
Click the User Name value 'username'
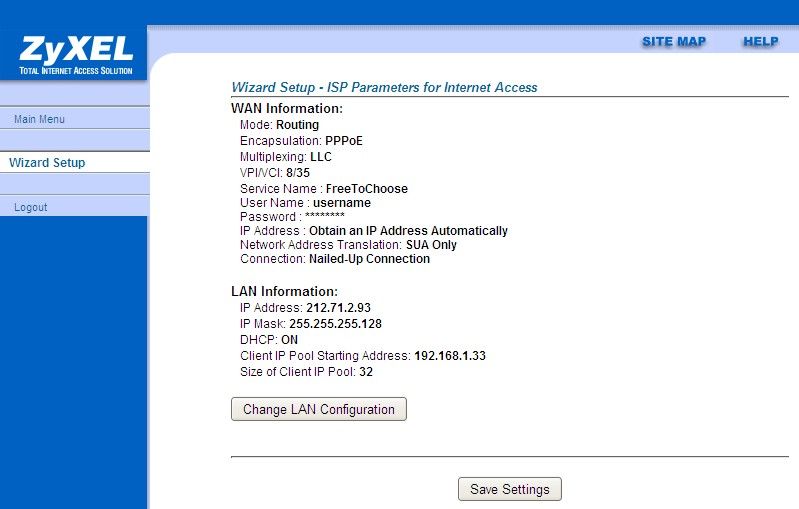tap(341, 203)
